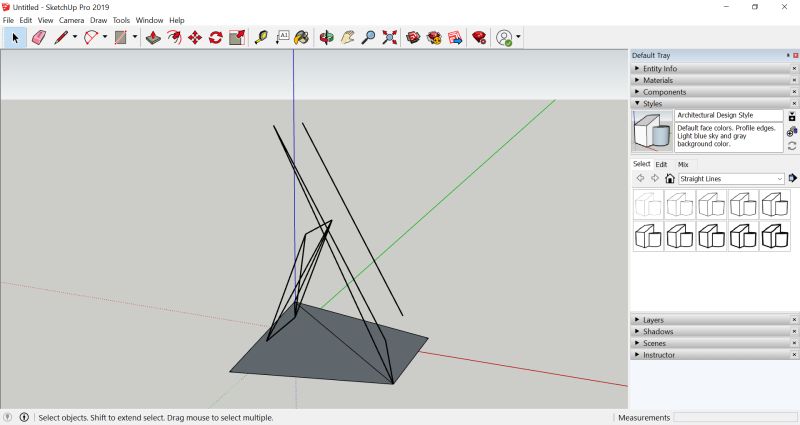Open the Shapes tool dropdown arrow
Image resolution: width=800 pixels, height=425 pixels.
[135, 37]
